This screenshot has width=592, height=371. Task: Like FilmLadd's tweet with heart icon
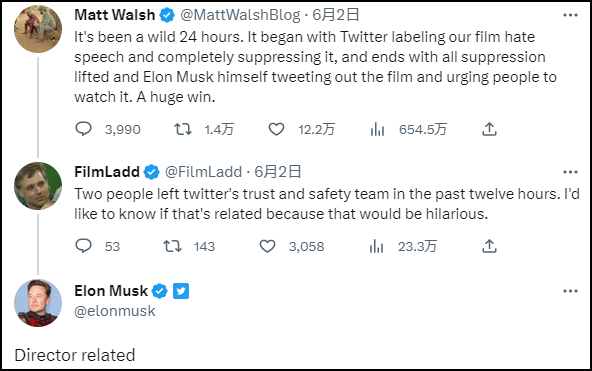267,246
